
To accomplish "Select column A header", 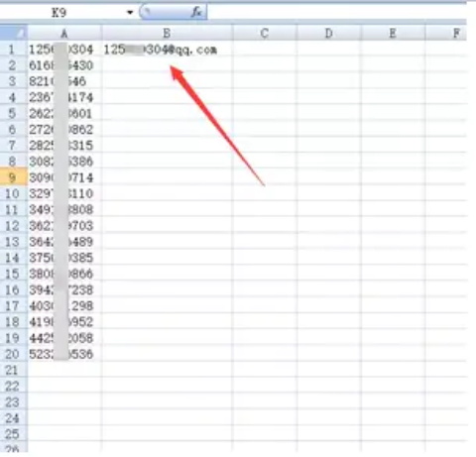I will coord(64,33).
